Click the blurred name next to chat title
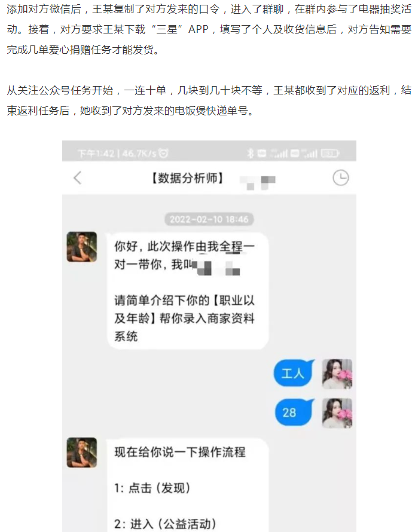Screen dimensions: 415x532 click(258, 182)
